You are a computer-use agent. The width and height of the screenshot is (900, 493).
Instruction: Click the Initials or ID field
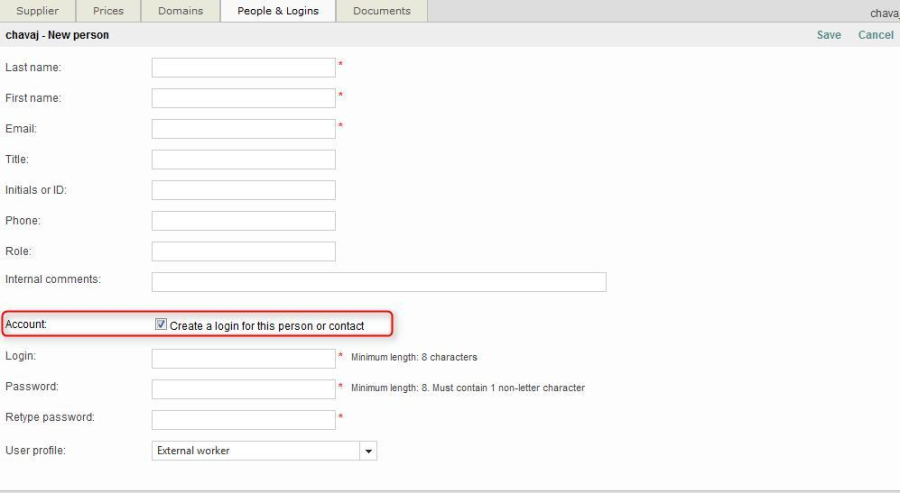pos(243,190)
